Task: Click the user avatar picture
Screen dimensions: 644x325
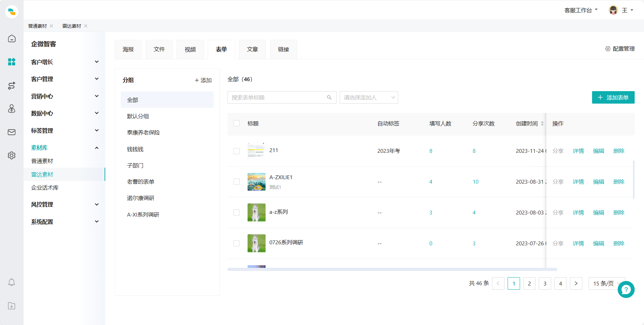Action: pos(613,10)
